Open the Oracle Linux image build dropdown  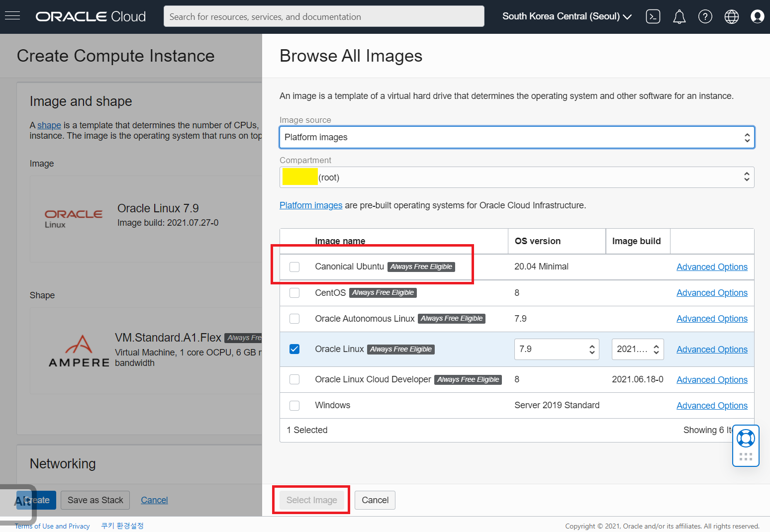(638, 349)
